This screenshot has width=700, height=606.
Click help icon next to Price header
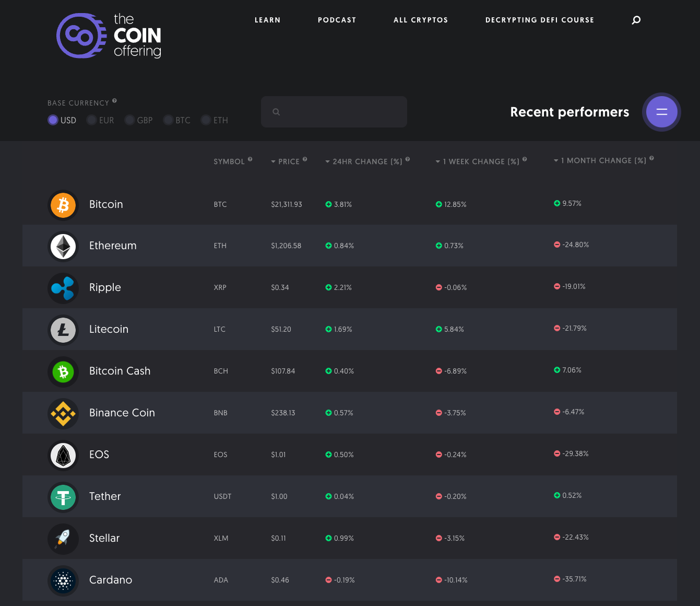point(305,159)
